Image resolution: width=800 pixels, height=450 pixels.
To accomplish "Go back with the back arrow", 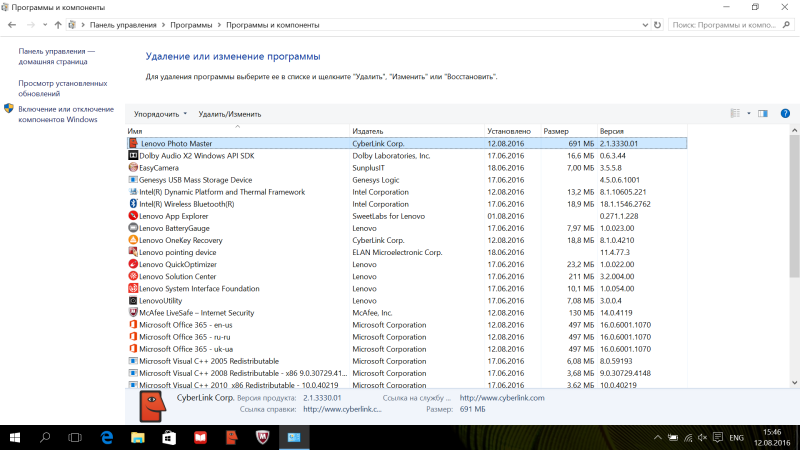I will [x=12, y=24].
